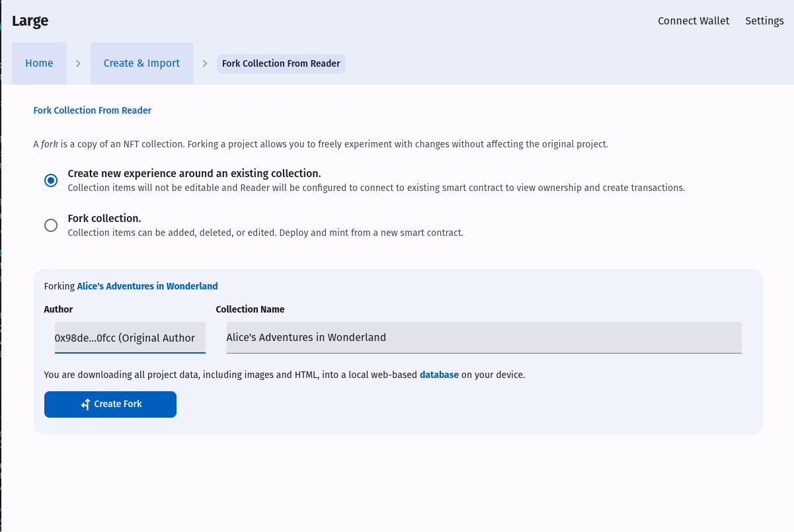Viewport: 794px width, 532px height.
Task: Click the 'A fork is a copy' description
Action: click(321, 143)
